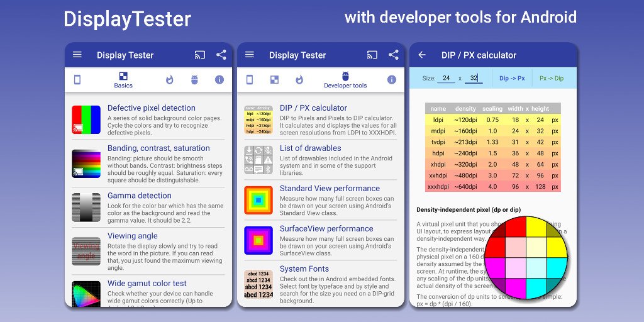This screenshot has width=644, height=322.
Task: Select checkerboard tab in Developer tools screen
Action: tap(274, 80)
